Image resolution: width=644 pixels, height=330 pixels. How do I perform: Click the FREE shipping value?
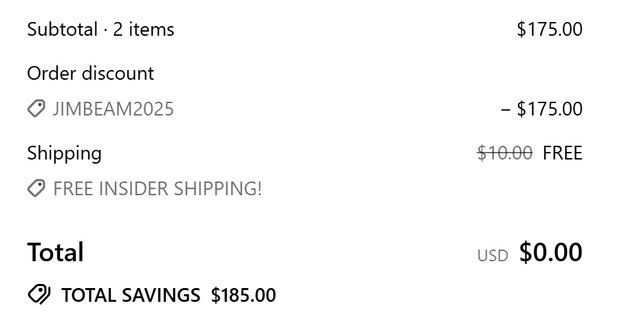[x=563, y=153]
